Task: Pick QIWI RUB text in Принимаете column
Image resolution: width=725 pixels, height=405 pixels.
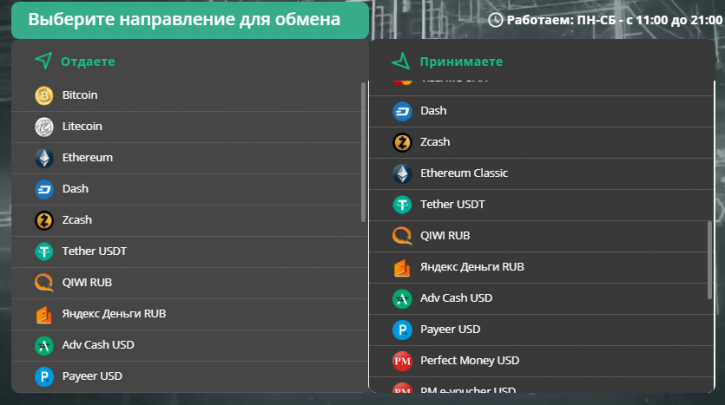Action: pos(445,236)
